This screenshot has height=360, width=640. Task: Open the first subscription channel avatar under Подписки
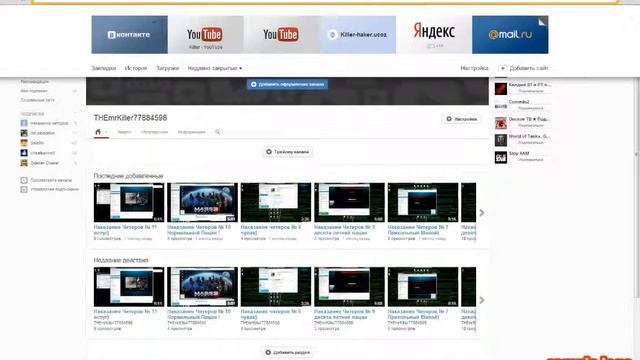[24, 123]
